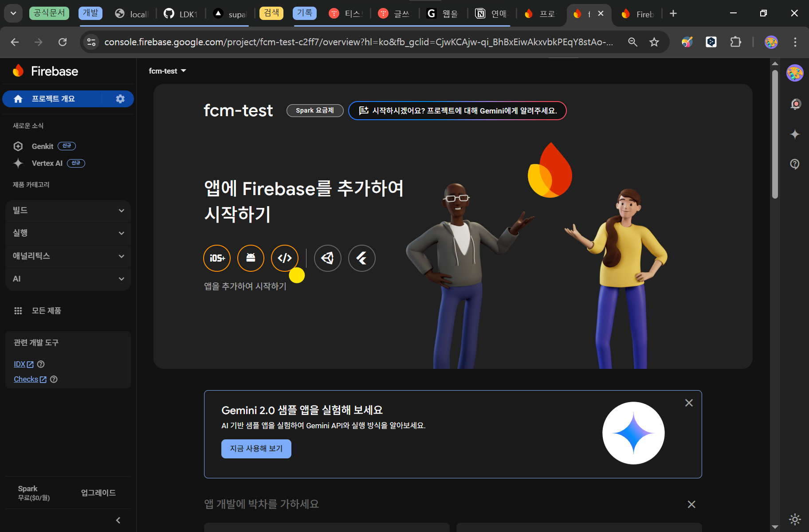809x532 pixels.
Task: Open help question mark in right rail
Action: pos(795,164)
